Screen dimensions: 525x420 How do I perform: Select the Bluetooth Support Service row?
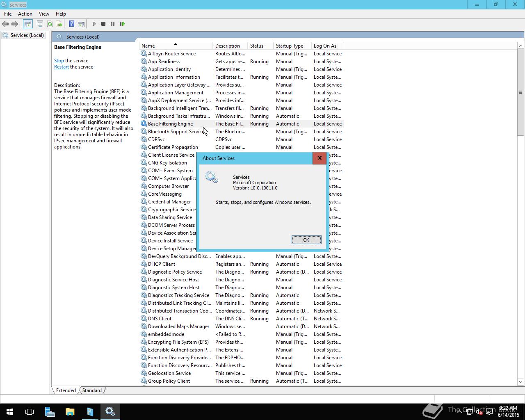point(241,132)
